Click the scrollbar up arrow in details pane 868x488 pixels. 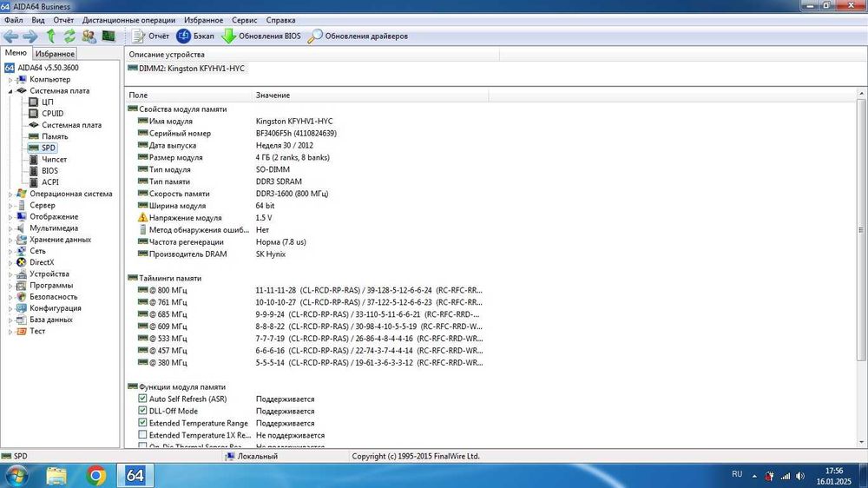(861, 94)
